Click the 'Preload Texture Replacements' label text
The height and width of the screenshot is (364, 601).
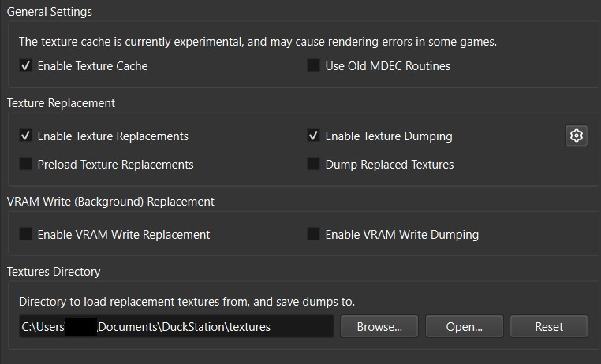[115, 165]
